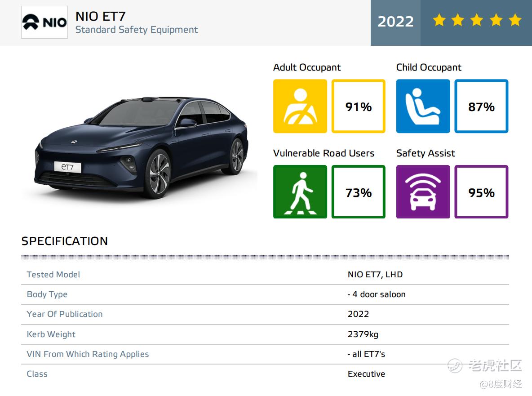Click the 2022 year label in header
Screen dimensions: 532x396
pyautogui.click(x=395, y=22)
